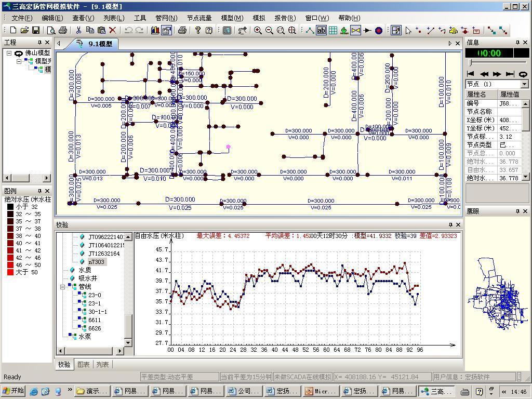Click the yellow valve bowtie icon
The height and width of the screenshot is (399, 532).
pos(356,31)
